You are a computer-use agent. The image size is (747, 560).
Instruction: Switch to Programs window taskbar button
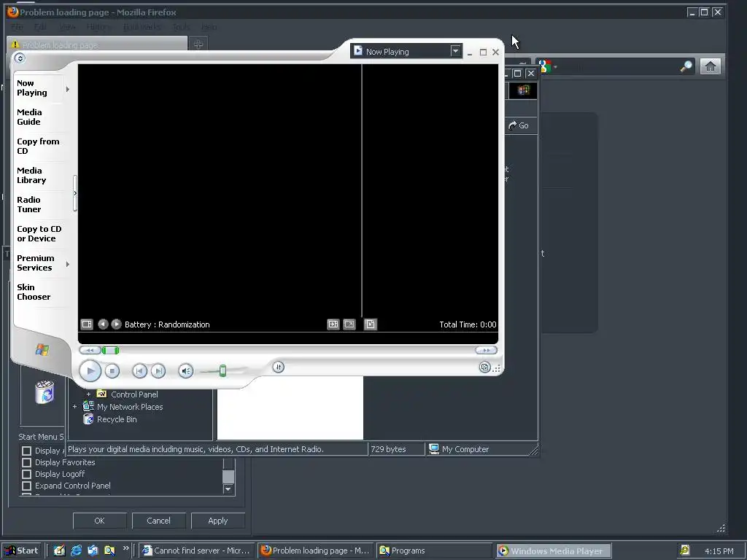[x=433, y=551]
